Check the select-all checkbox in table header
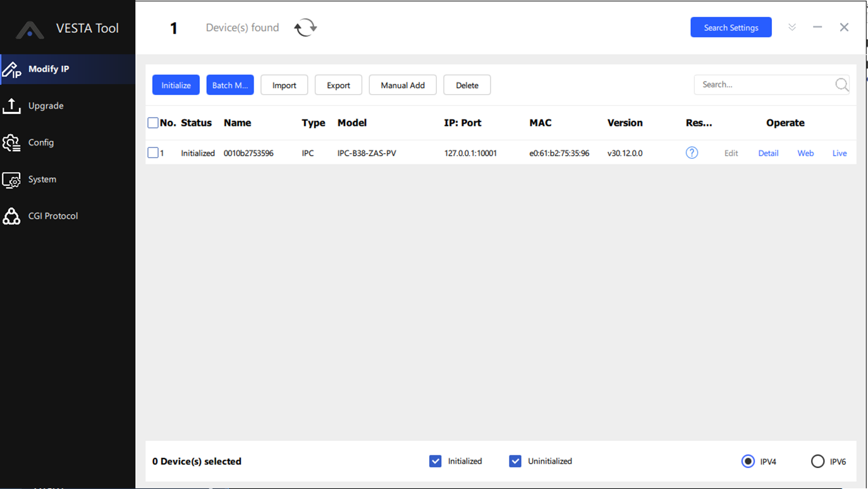Screen dimensions: 868x489 tap(153, 123)
